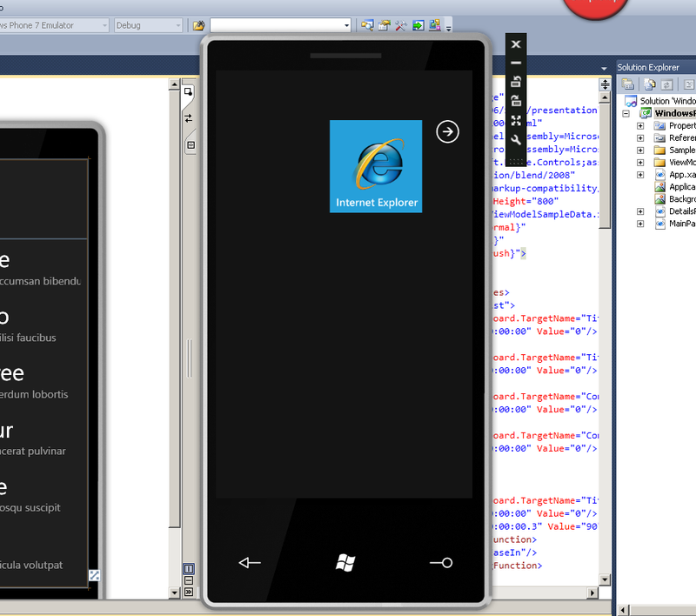Click the emulator Rotate Left icon
The height and width of the screenshot is (616, 696).
click(x=516, y=82)
